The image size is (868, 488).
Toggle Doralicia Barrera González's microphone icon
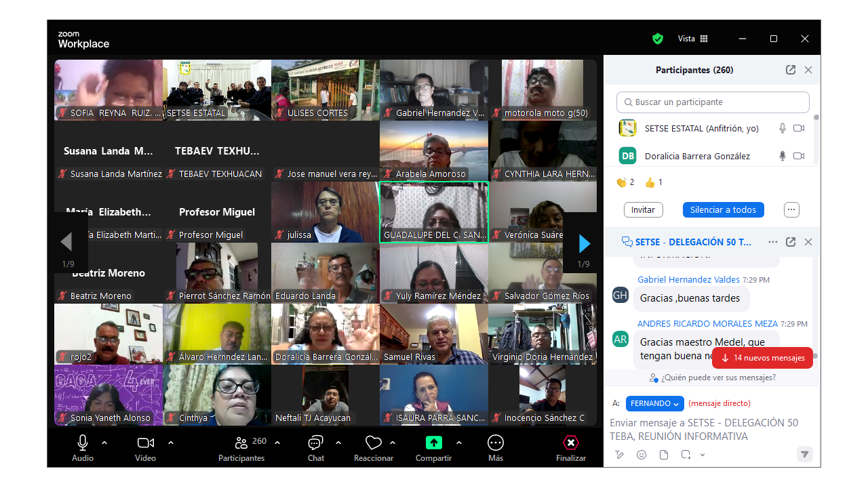click(782, 156)
